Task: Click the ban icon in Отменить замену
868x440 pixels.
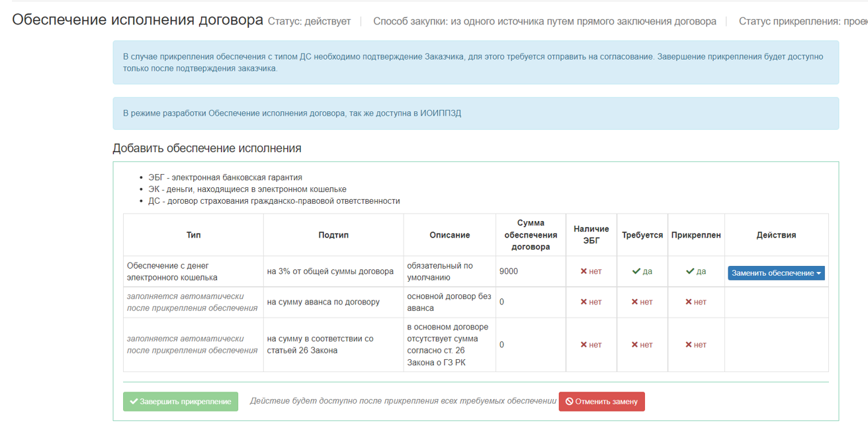Action: coord(569,402)
